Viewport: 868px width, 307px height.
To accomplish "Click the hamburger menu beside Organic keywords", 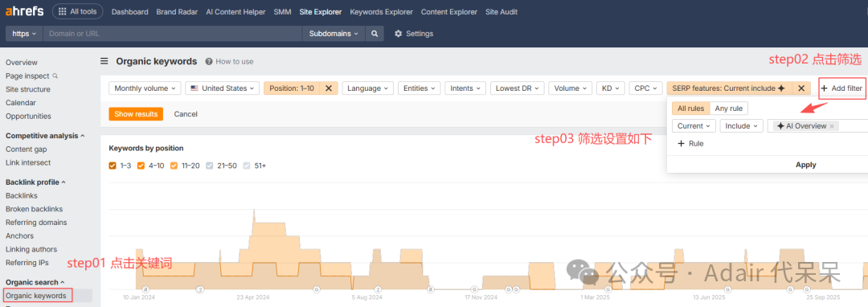I will point(104,61).
